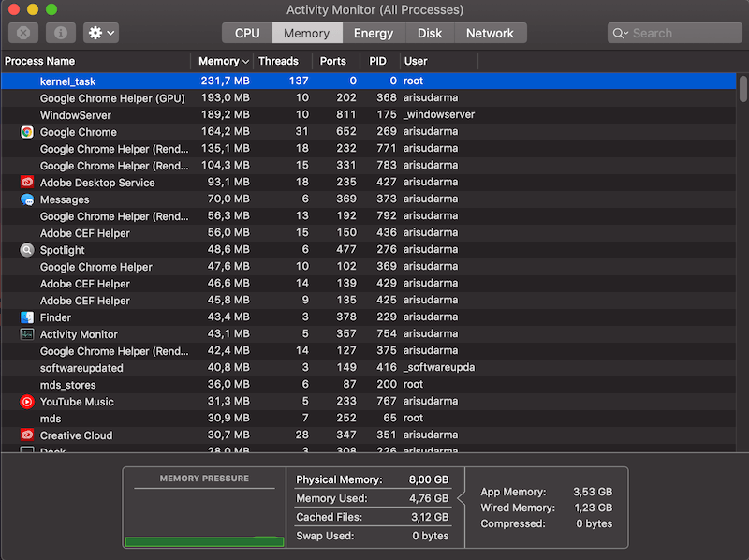Select Adobe CEF Helper using 46,6 MB
This screenshot has width=749, height=560.
(369, 284)
